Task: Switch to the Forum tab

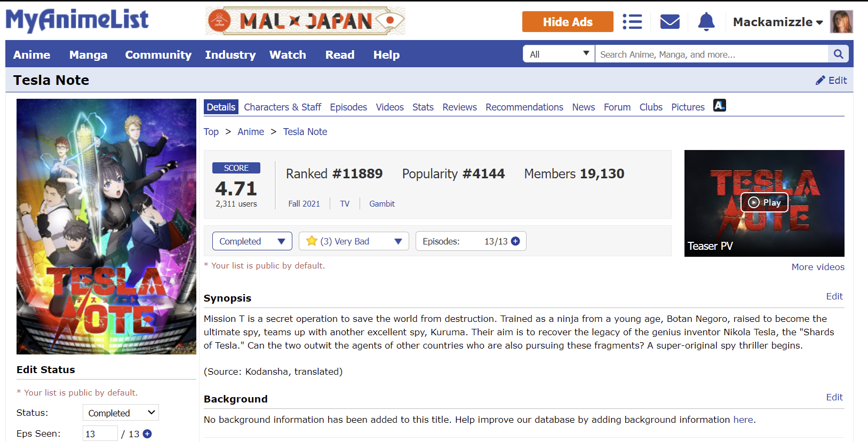Action: [x=617, y=107]
